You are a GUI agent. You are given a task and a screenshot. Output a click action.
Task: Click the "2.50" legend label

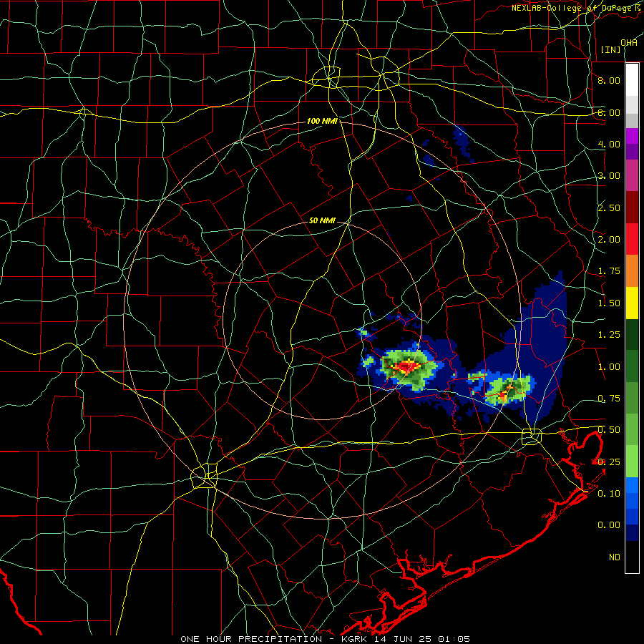609,208
